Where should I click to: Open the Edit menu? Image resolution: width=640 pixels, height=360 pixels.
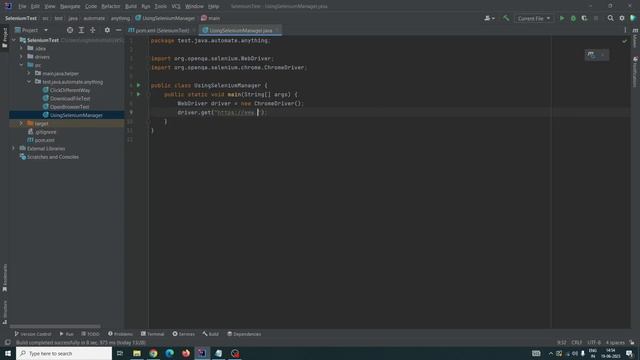point(35,6)
